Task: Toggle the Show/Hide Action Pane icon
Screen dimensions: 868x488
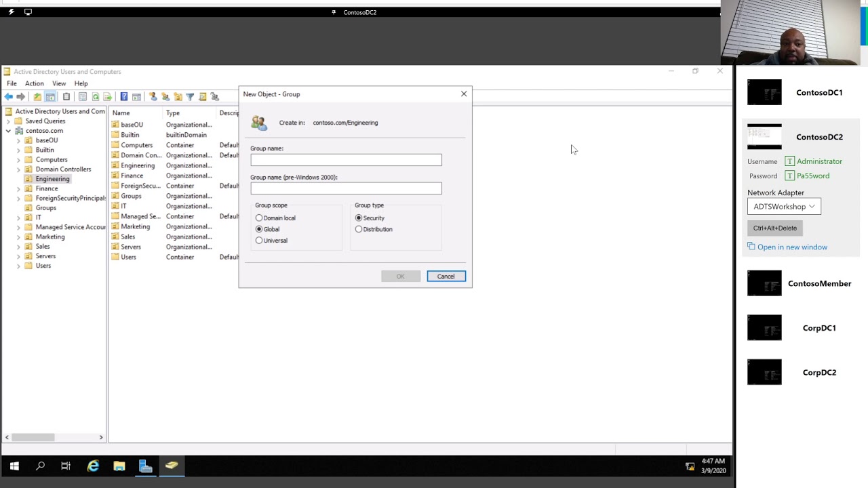Action: pos(136,97)
